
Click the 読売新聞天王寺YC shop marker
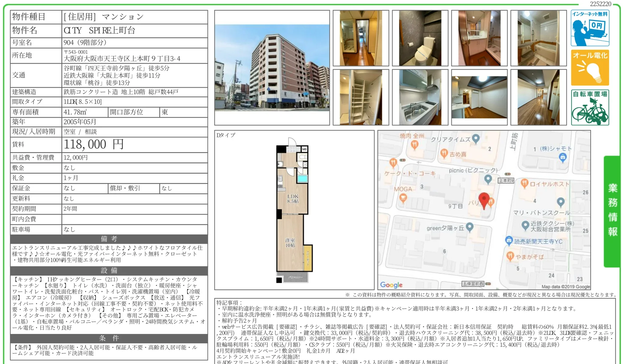(509, 241)
